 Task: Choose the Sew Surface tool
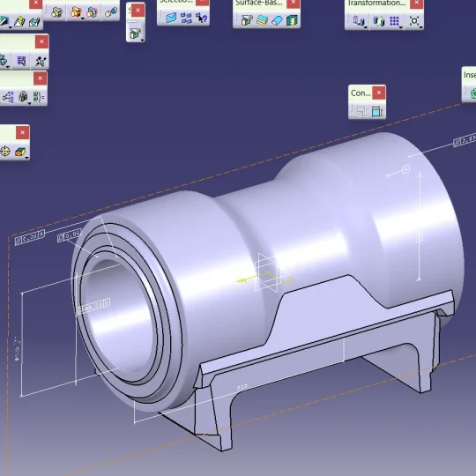click(x=292, y=20)
